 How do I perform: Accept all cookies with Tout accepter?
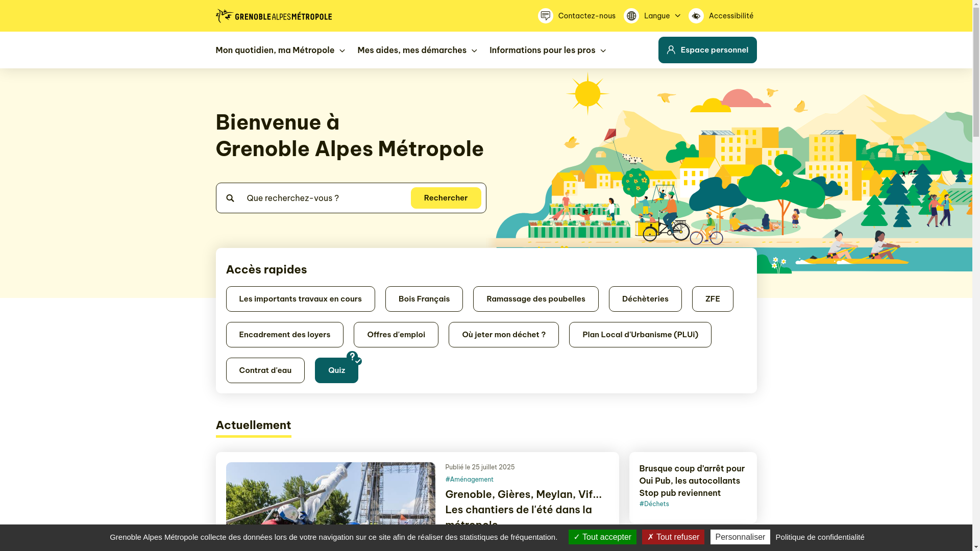point(602,537)
